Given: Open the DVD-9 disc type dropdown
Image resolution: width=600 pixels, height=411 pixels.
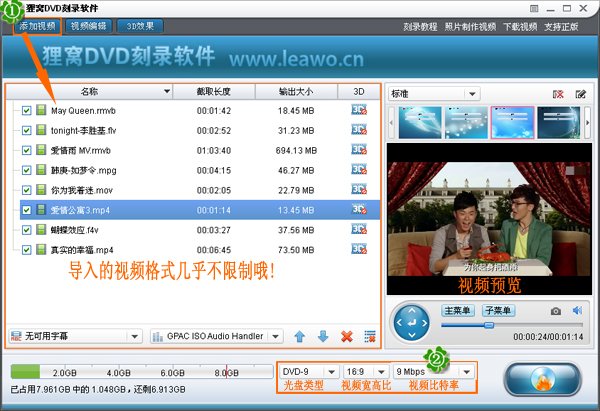Looking at the screenshot, I should 308,372.
